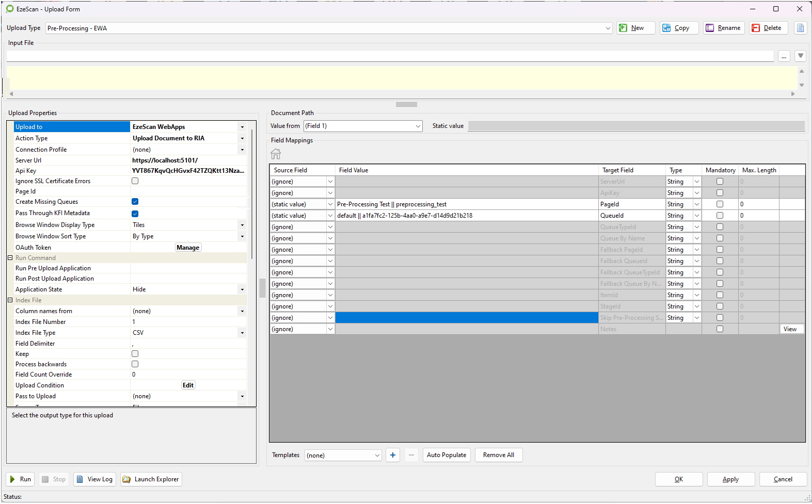Click the home icon under Field Mappings
The height and width of the screenshot is (504, 812).
pos(276,154)
